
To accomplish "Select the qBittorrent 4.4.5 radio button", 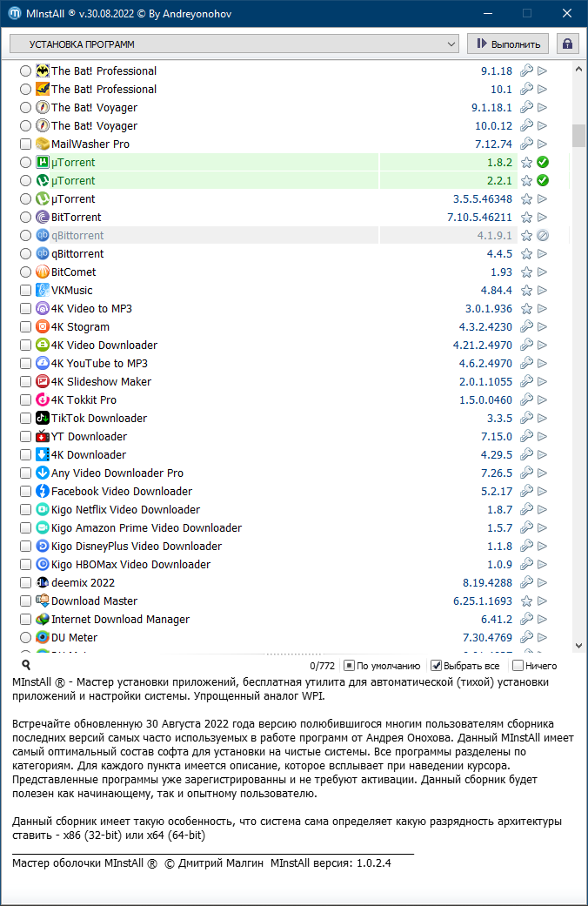I will point(25,254).
